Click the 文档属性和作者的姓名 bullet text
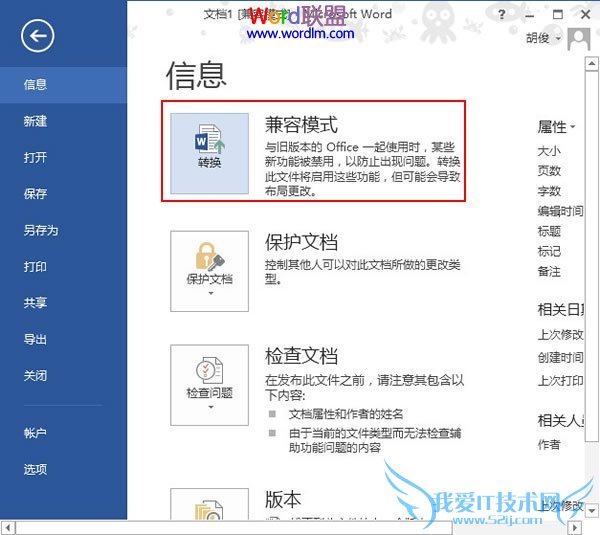The image size is (600, 535). (x=346, y=414)
